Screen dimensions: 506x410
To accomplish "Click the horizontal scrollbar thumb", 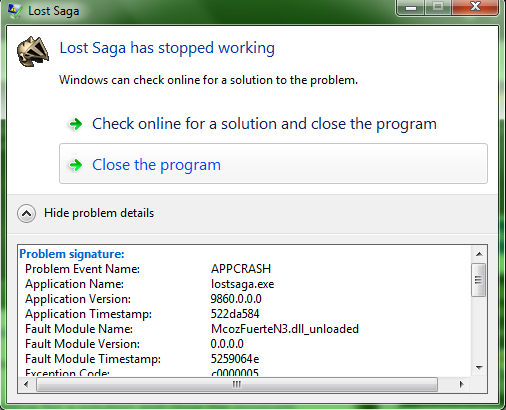I will (237, 384).
